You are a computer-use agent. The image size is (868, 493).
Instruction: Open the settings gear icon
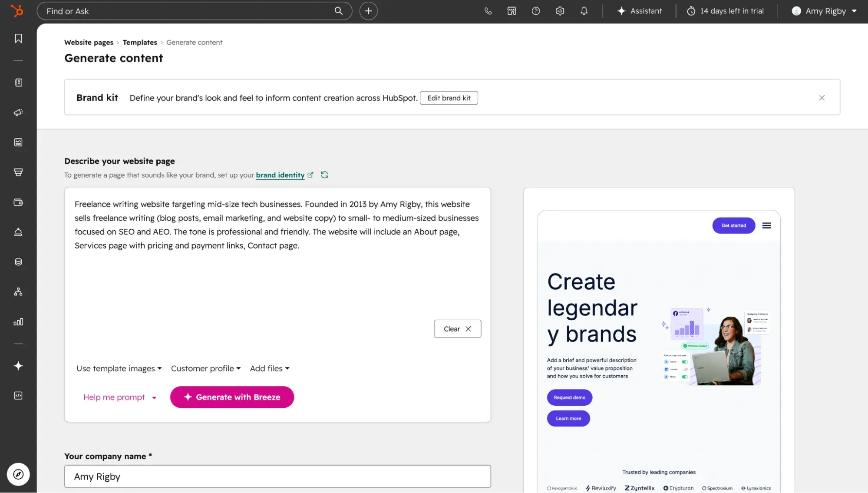tap(560, 11)
